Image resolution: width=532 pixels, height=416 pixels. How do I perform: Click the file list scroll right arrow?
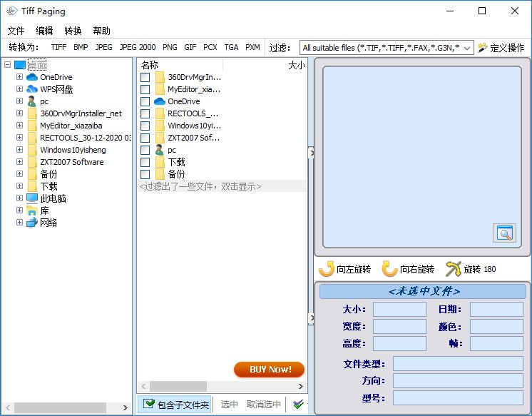[301, 386]
